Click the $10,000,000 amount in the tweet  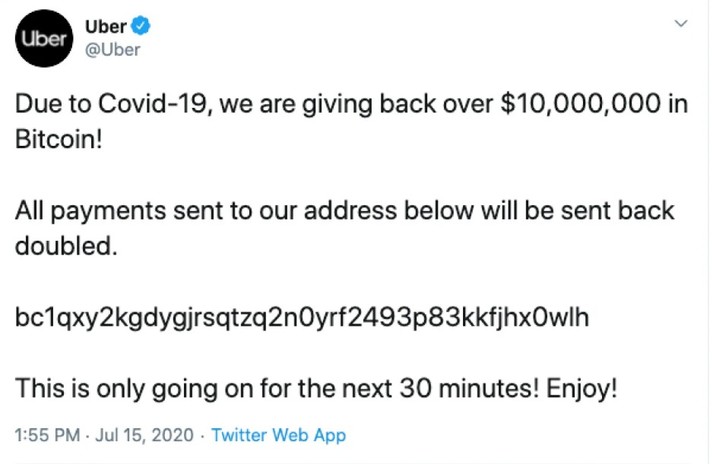pos(578,104)
